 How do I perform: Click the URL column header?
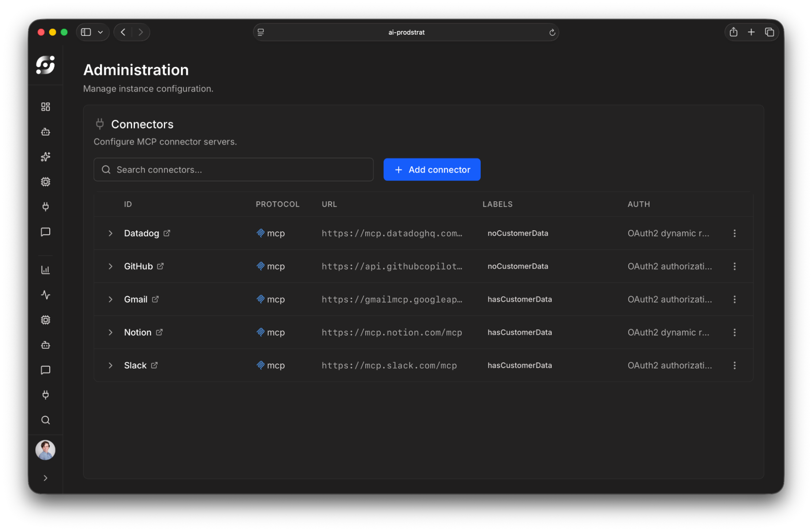tap(329, 204)
